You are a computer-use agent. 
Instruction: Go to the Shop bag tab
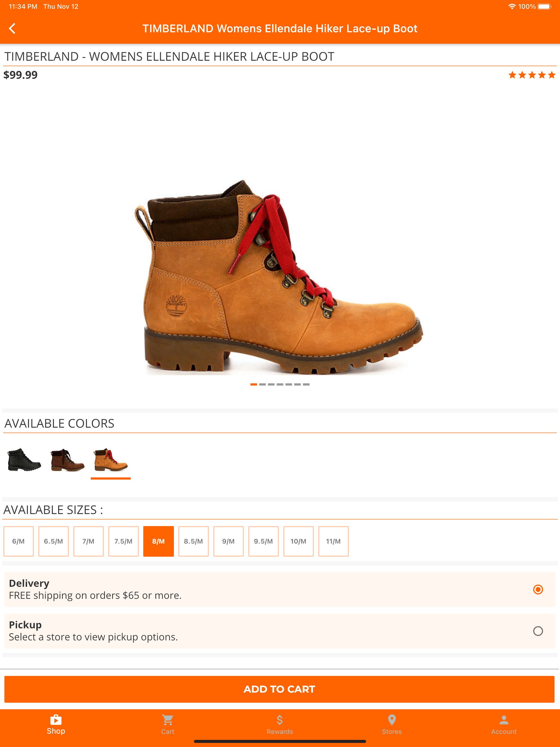coord(56,725)
